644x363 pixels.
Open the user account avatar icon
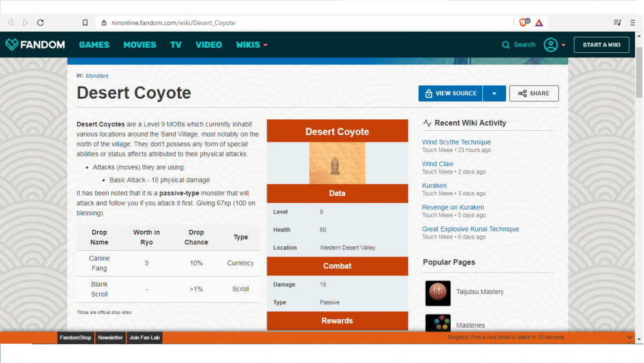click(x=551, y=44)
